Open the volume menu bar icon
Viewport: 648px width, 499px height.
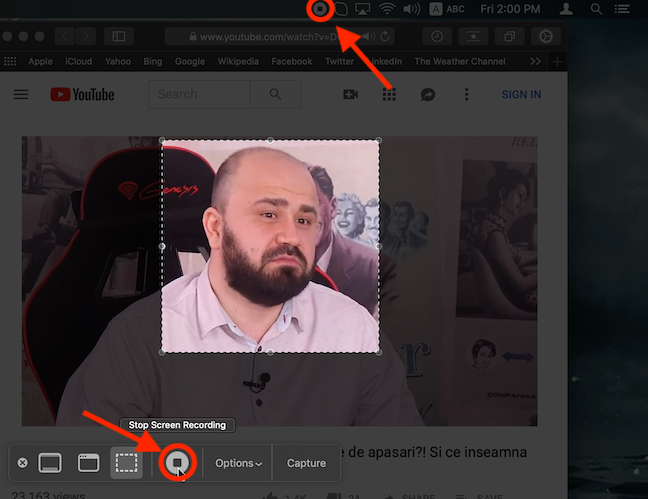(x=412, y=9)
